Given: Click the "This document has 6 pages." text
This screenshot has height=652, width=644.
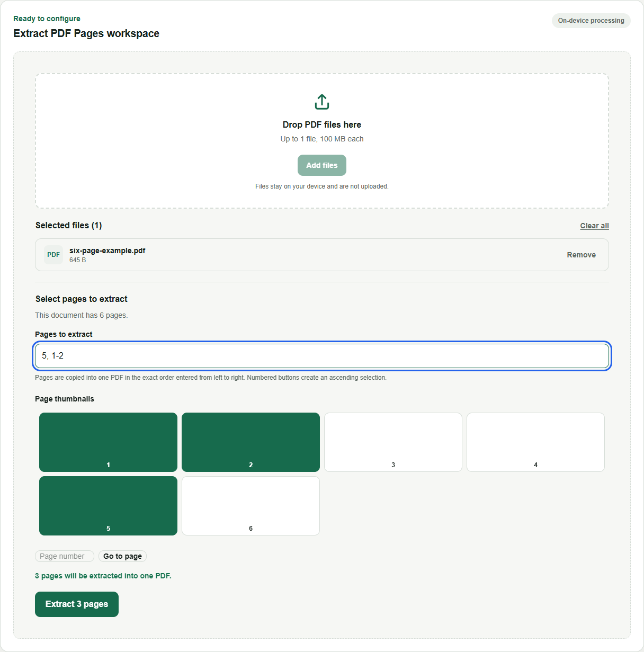Looking at the screenshot, I should click(82, 315).
